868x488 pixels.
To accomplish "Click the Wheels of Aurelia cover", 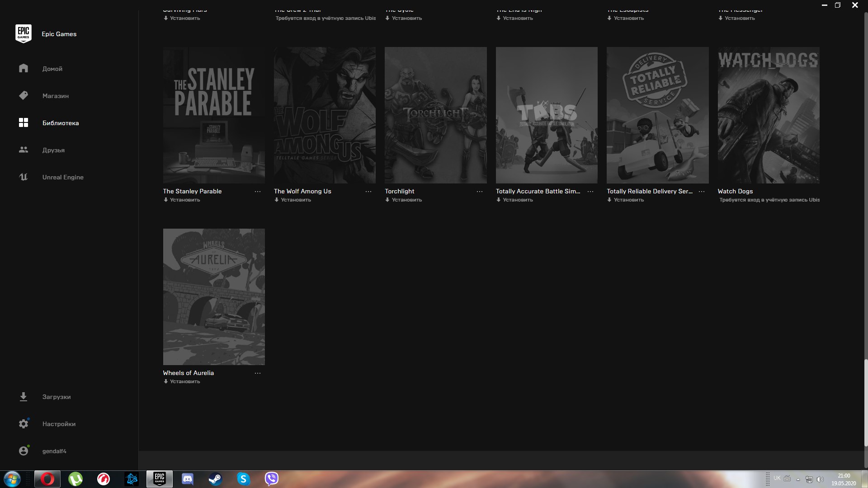I will [x=214, y=297].
